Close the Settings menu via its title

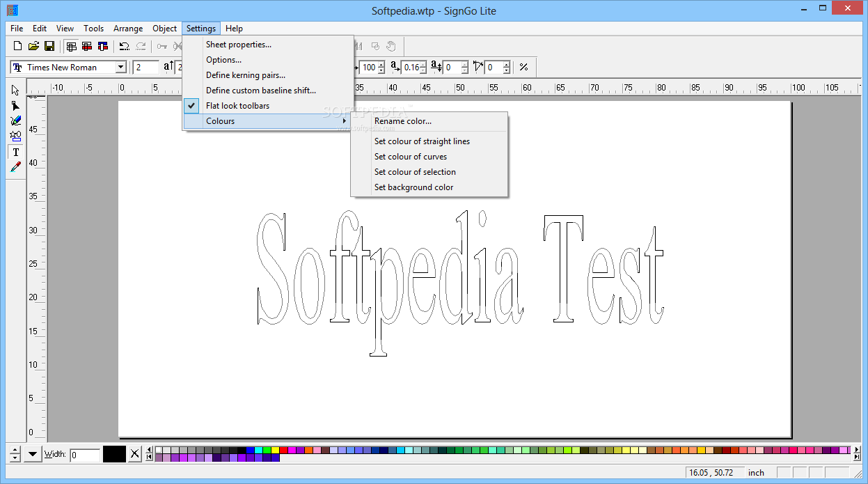(201, 29)
